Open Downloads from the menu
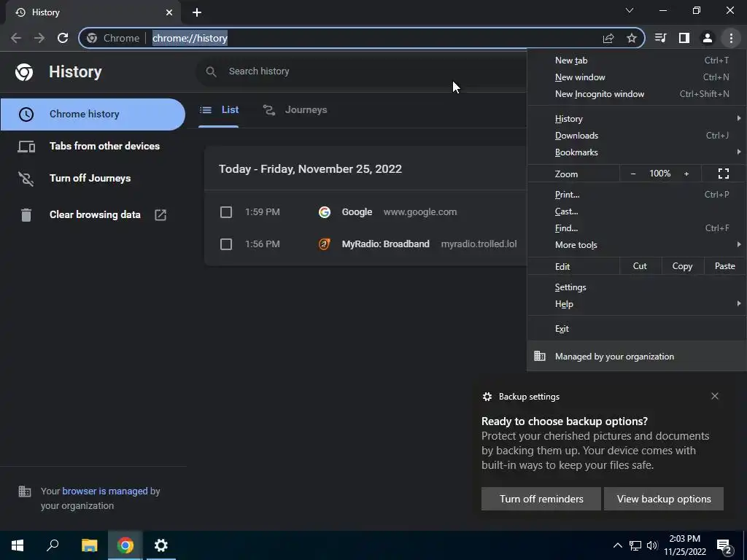The height and width of the screenshot is (560, 747). [x=637, y=136]
